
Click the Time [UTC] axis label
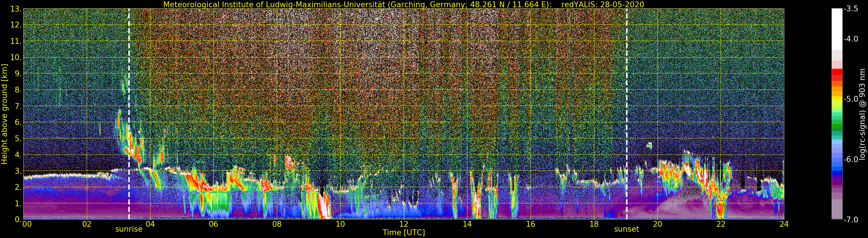404,233
